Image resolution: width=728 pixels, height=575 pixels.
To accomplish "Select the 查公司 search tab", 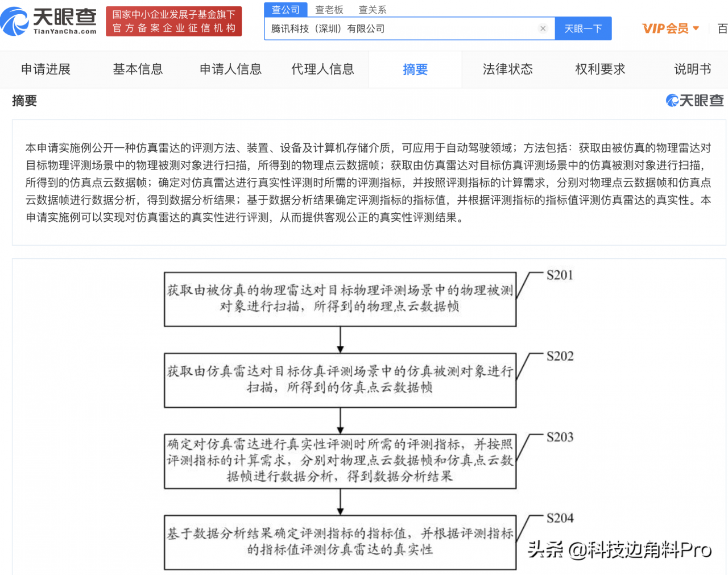I will pos(286,10).
